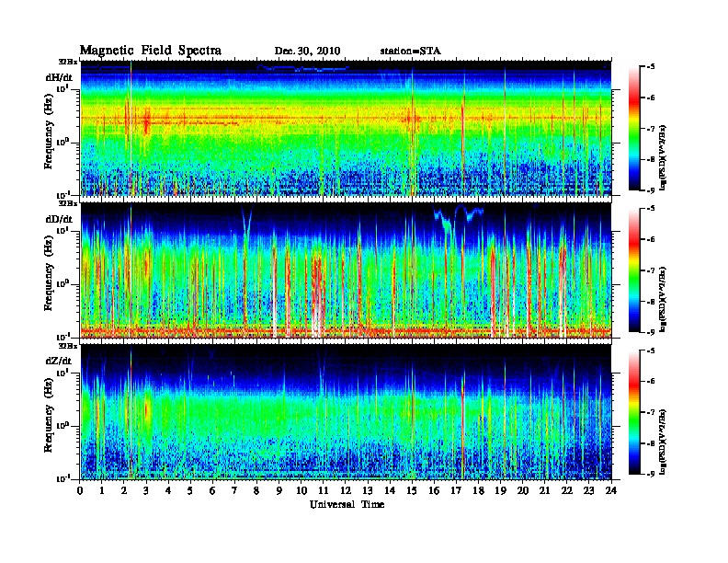Screen dimensions: 728x563
Task: Click hour 0 on the Universal Time axis
Action: coord(80,490)
